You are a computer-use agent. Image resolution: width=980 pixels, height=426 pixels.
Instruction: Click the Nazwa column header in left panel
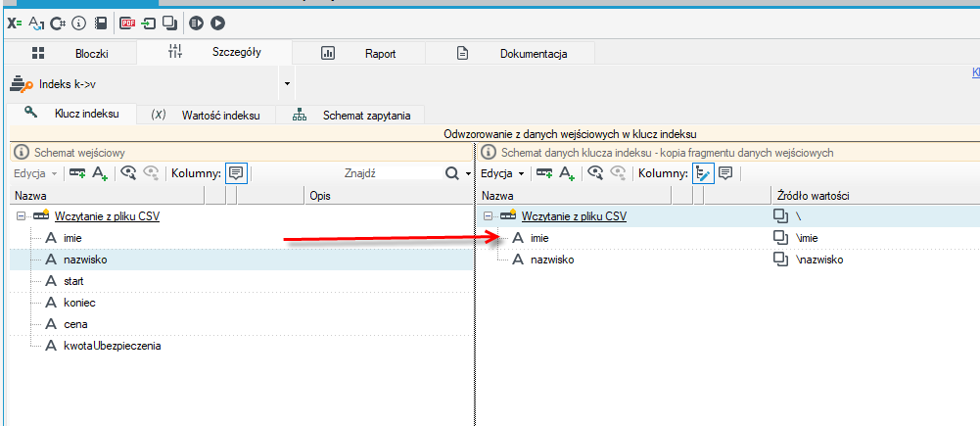(109, 197)
